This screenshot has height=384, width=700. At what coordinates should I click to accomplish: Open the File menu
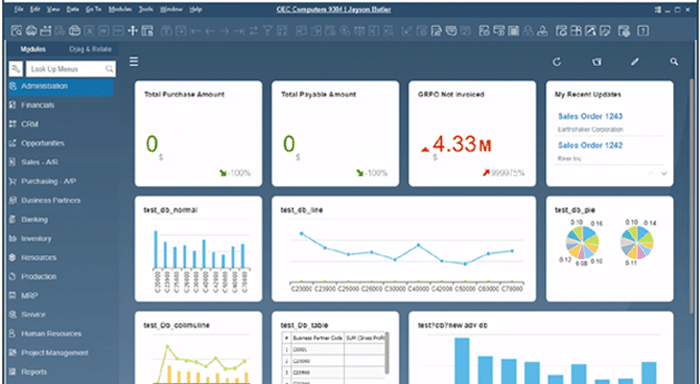point(18,9)
